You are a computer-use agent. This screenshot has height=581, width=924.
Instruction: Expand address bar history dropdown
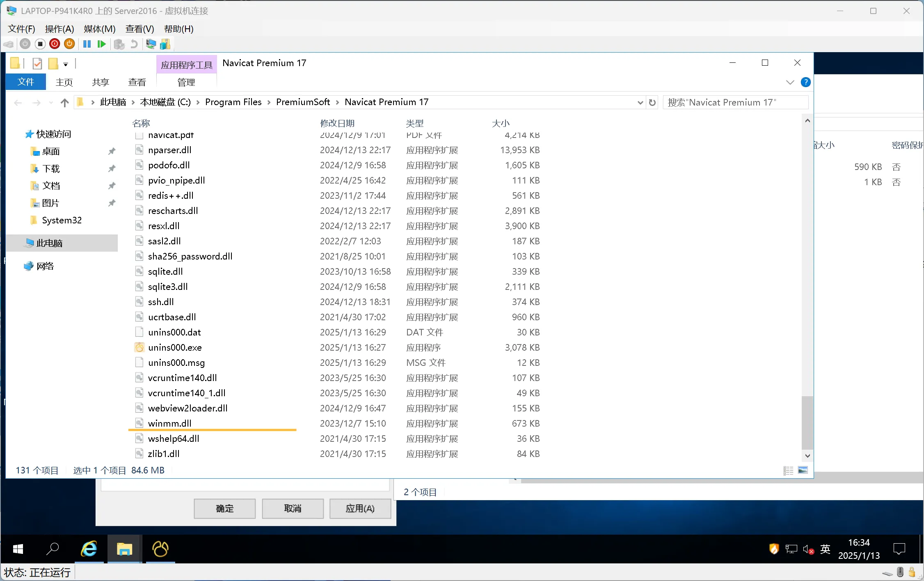[x=640, y=102]
